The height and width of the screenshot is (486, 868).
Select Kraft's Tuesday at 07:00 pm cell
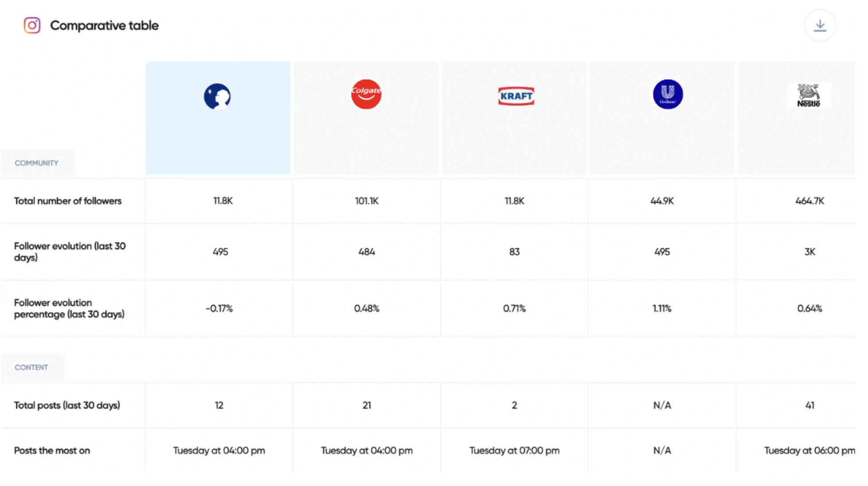(515, 451)
